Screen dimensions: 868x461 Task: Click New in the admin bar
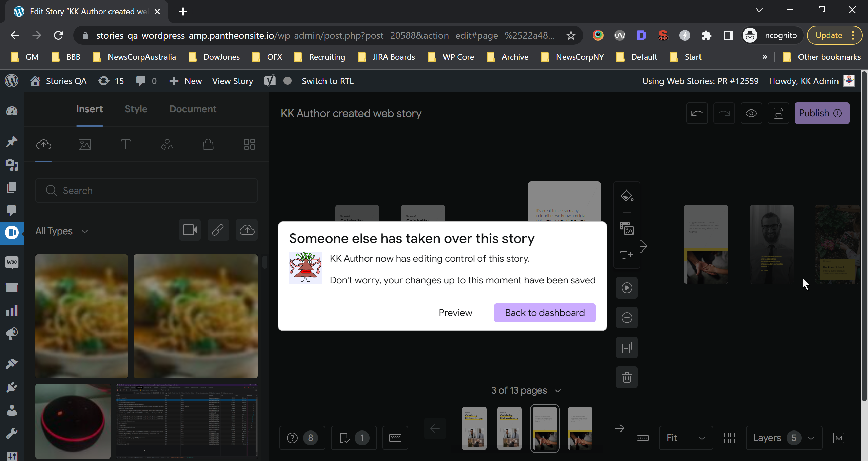(185, 81)
